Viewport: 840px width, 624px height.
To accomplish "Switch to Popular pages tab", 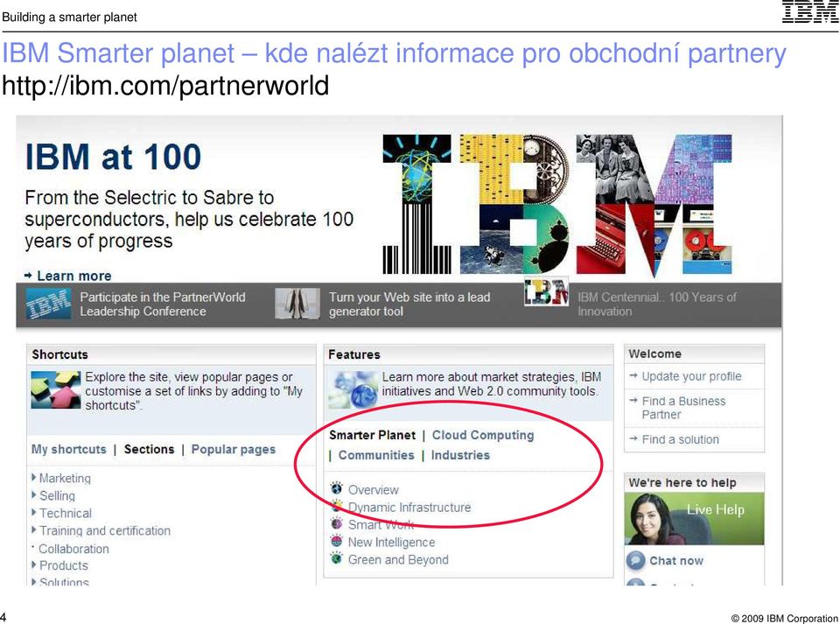I will coord(233,449).
